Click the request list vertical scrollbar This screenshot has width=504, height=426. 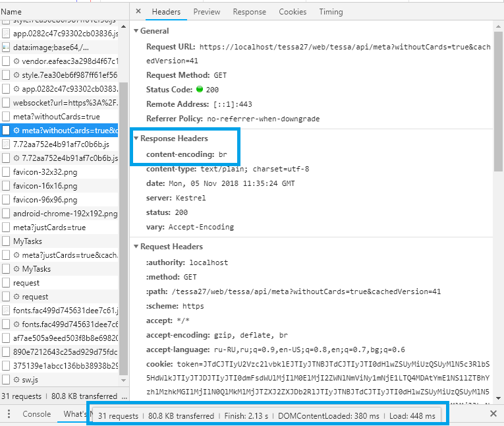[x=123, y=198]
